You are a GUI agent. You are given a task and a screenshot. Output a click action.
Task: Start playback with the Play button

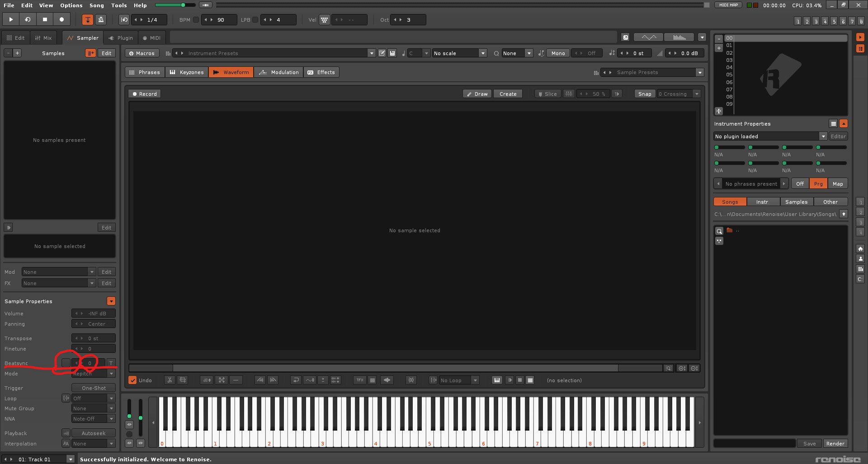tap(11, 19)
